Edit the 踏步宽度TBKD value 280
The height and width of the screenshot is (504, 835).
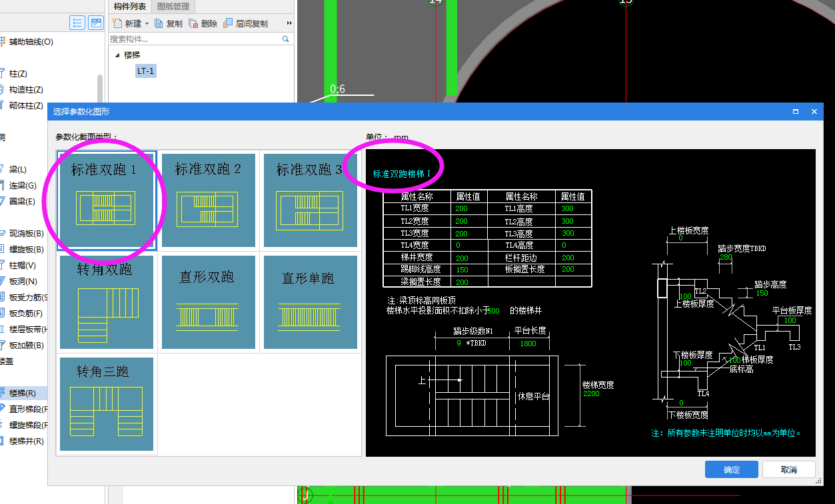tap(725, 257)
